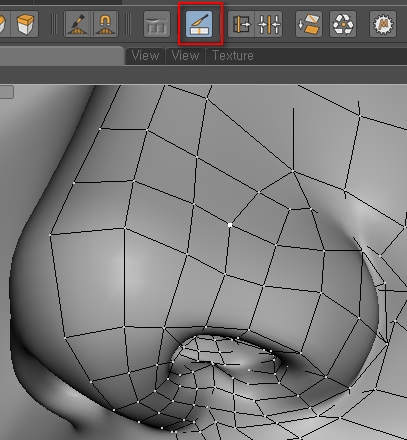Pick the triple-bar loop slice icon

click(269, 24)
